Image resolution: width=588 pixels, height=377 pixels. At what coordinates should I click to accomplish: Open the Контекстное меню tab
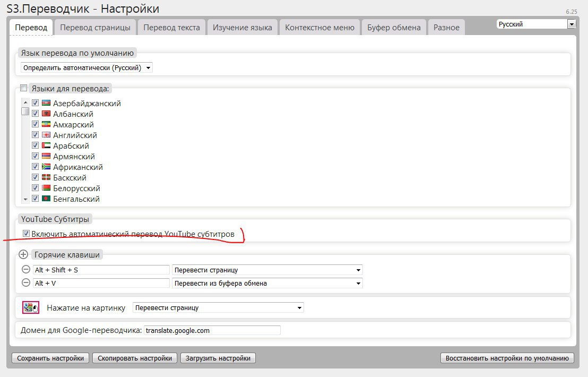click(319, 28)
